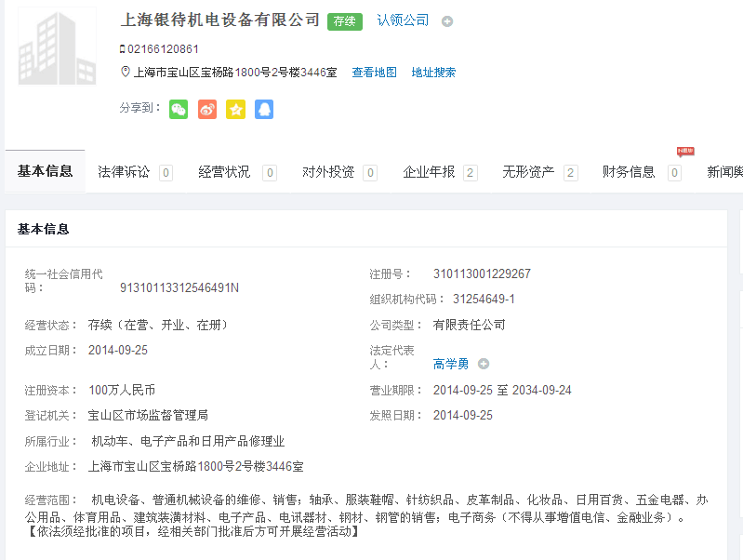Open the 基本信息 tab
743x560 pixels.
coord(45,171)
